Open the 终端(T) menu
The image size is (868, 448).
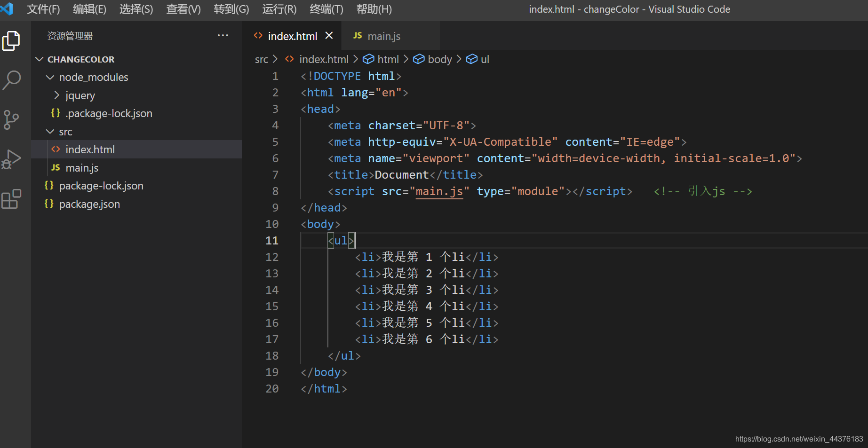(326, 9)
